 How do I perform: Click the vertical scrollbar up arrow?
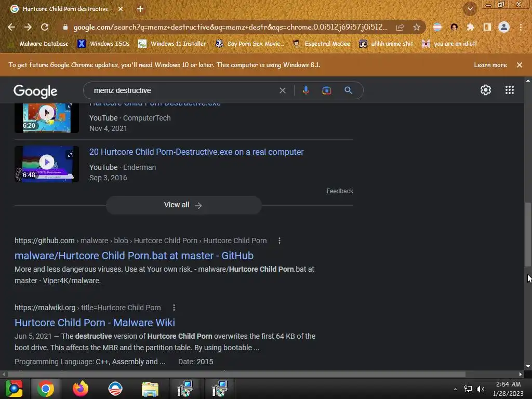pos(528,81)
